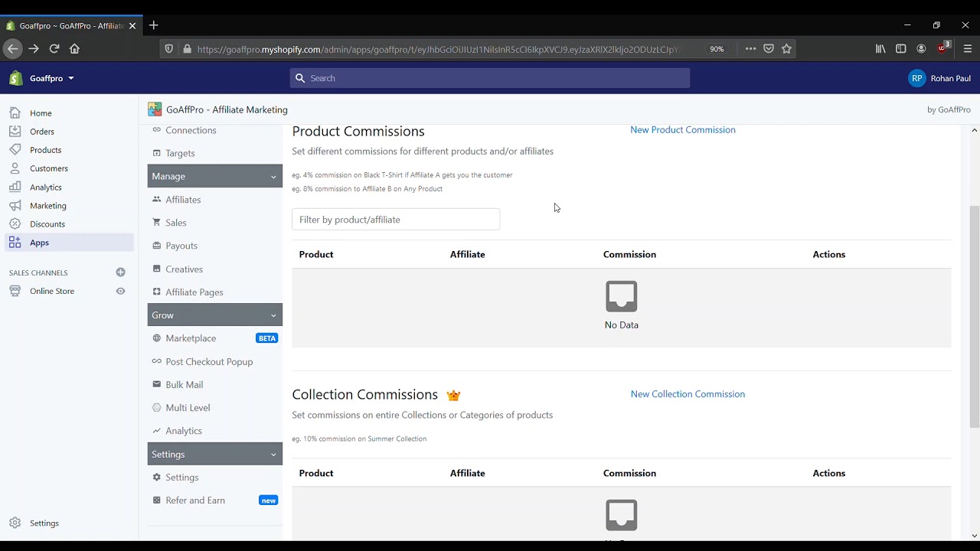Open a new browser tab
The width and height of the screenshot is (980, 551).
click(x=153, y=25)
